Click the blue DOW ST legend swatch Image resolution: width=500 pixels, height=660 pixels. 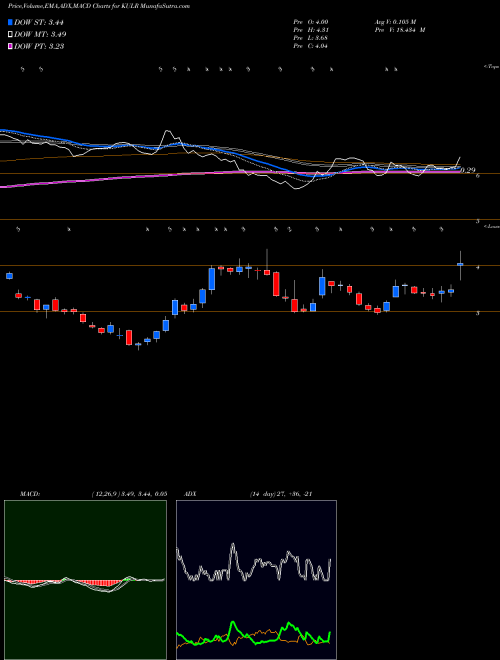coord(11,22)
